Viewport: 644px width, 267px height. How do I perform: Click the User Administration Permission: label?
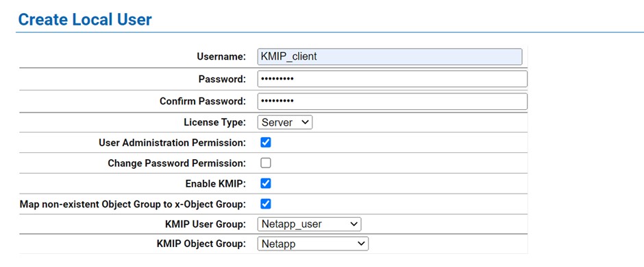pyautogui.click(x=173, y=143)
